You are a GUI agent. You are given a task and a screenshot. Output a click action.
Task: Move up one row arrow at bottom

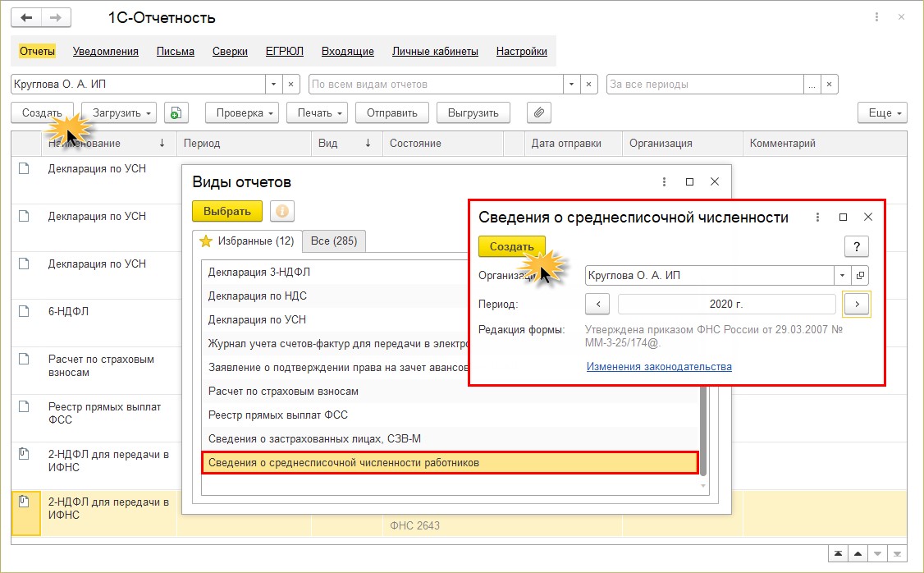click(x=858, y=553)
